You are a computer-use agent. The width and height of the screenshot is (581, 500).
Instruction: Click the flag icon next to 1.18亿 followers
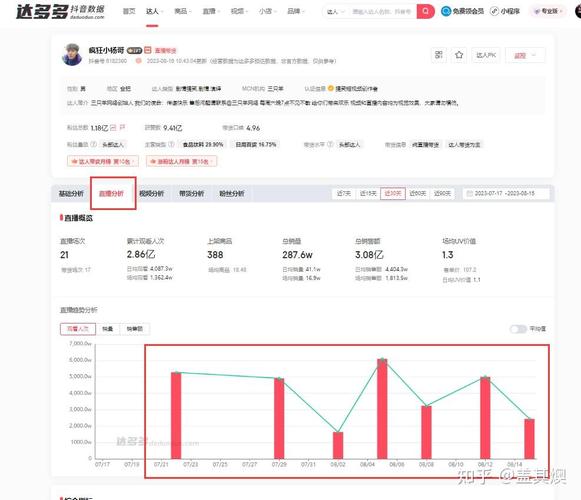pos(122,128)
